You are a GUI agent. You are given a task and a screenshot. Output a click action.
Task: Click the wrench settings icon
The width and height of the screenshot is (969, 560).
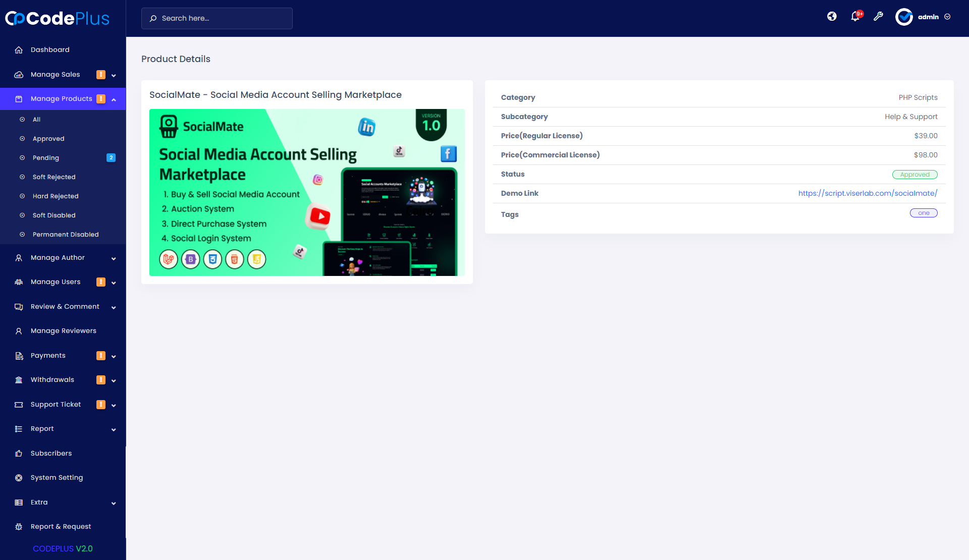click(x=878, y=17)
